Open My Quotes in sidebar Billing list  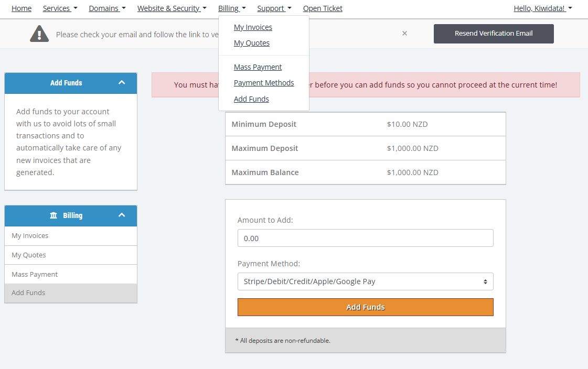[x=29, y=255]
